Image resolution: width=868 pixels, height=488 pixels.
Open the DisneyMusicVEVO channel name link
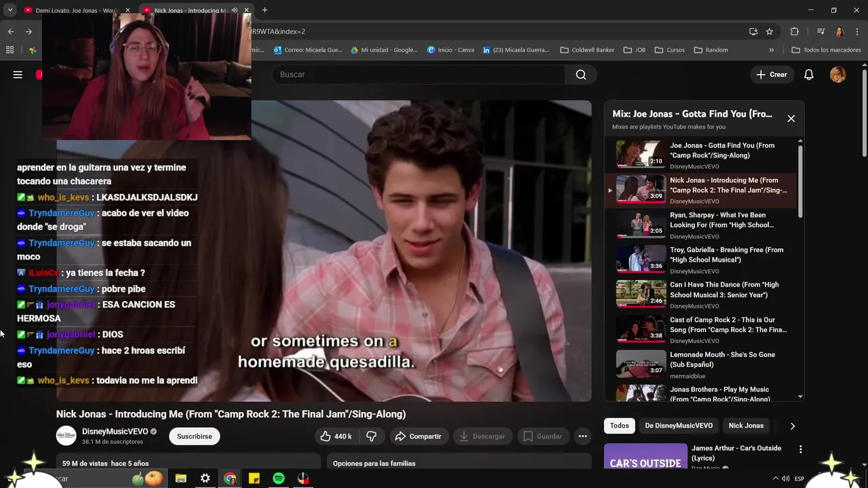tap(115, 432)
